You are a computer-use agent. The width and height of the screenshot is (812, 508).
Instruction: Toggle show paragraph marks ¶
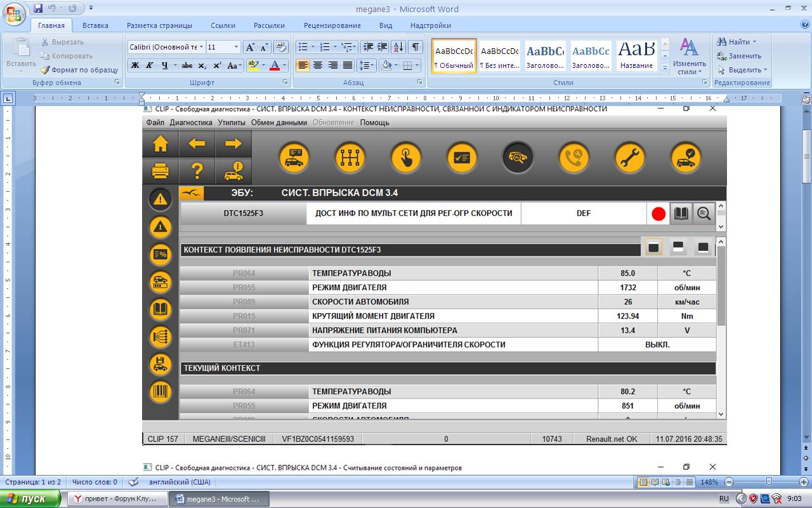(416, 47)
